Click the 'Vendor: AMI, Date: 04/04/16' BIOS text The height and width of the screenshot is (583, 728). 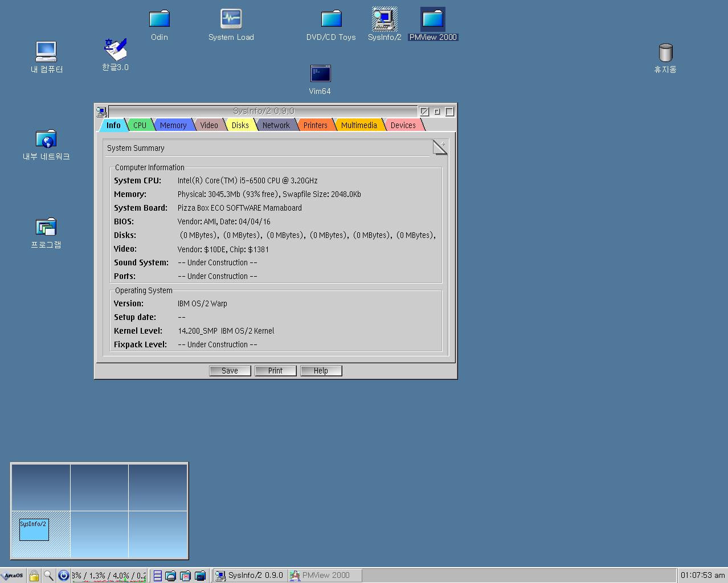click(224, 221)
